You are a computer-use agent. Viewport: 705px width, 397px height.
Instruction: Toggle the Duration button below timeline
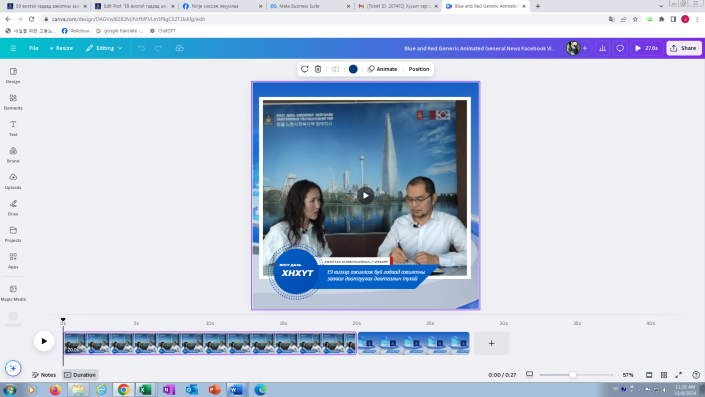[x=80, y=375]
